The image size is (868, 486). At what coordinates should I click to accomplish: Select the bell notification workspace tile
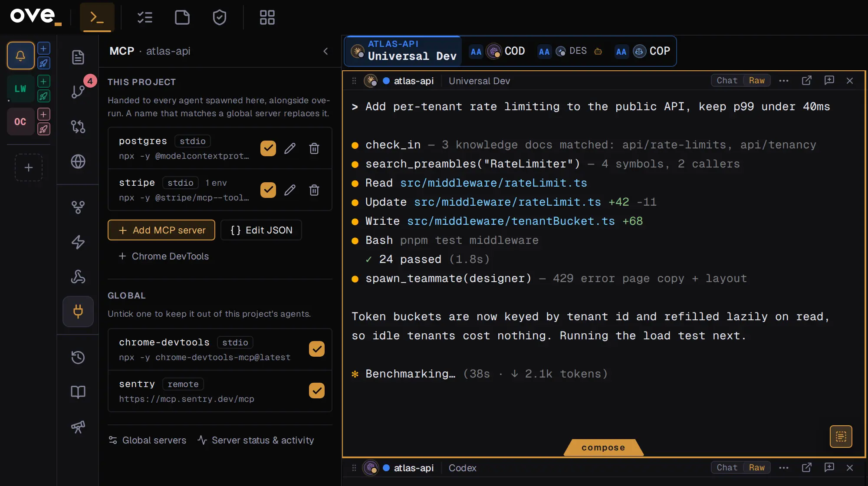pyautogui.click(x=20, y=56)
